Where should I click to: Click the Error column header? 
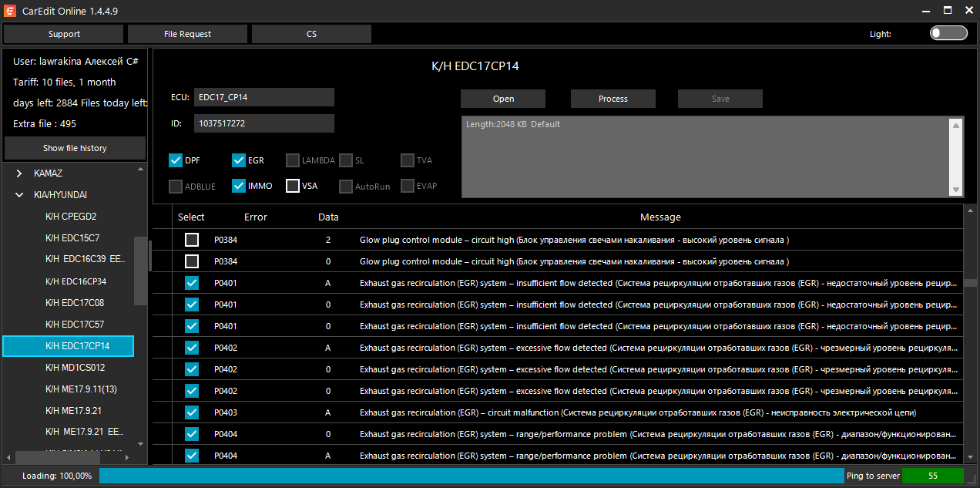256,217
